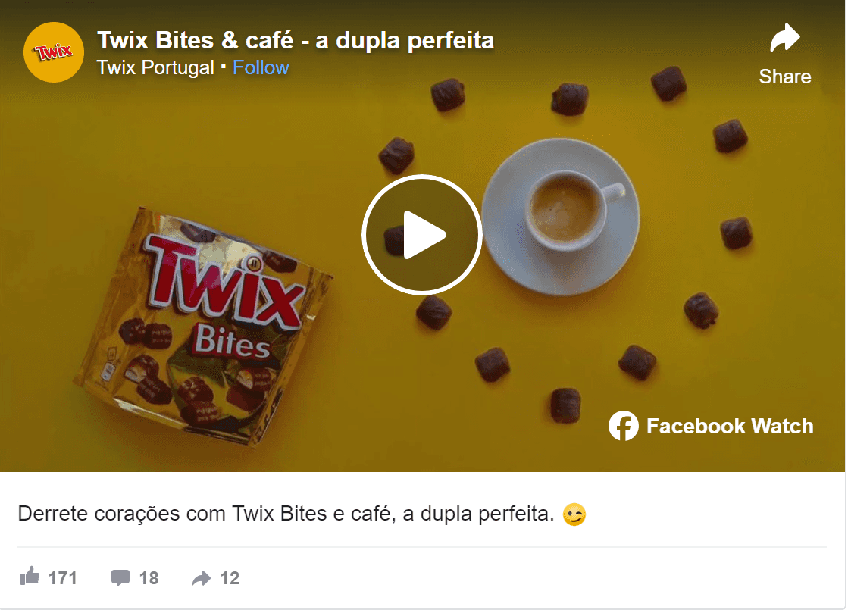Click the white saucer in video frame
This screenshot has width=848, height=616.
point(560,217)
